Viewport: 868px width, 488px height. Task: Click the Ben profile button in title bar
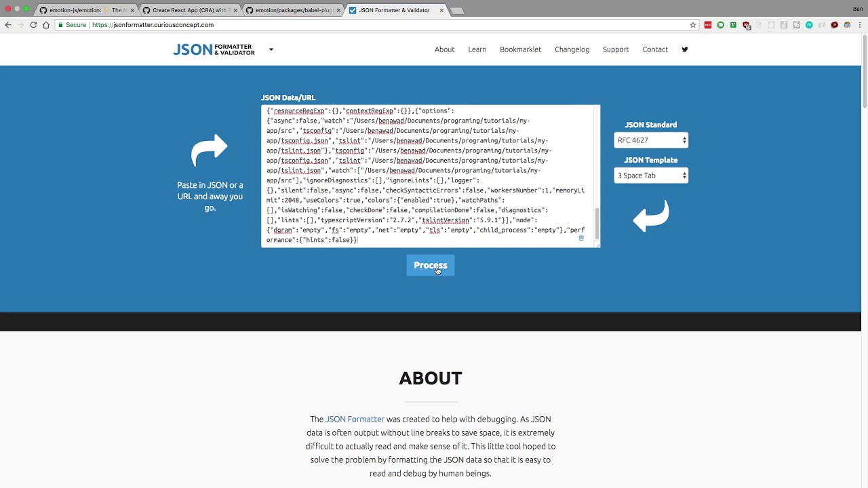(x=857, y=9)
